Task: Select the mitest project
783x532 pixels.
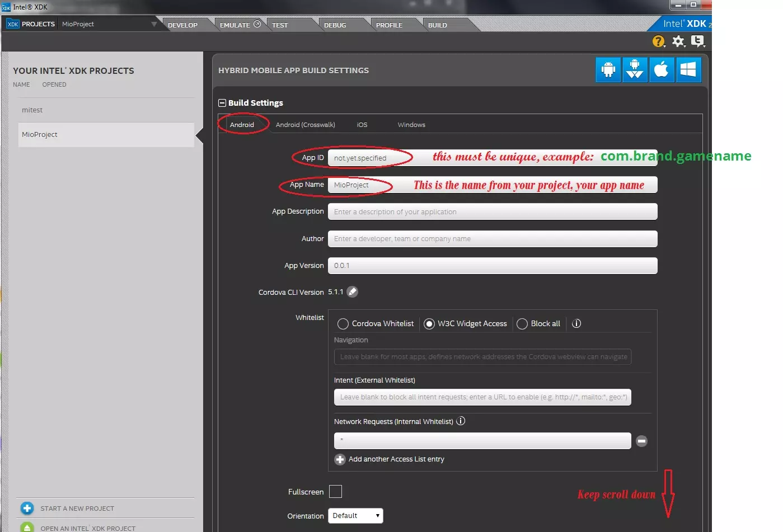Action: click(106, 110)
